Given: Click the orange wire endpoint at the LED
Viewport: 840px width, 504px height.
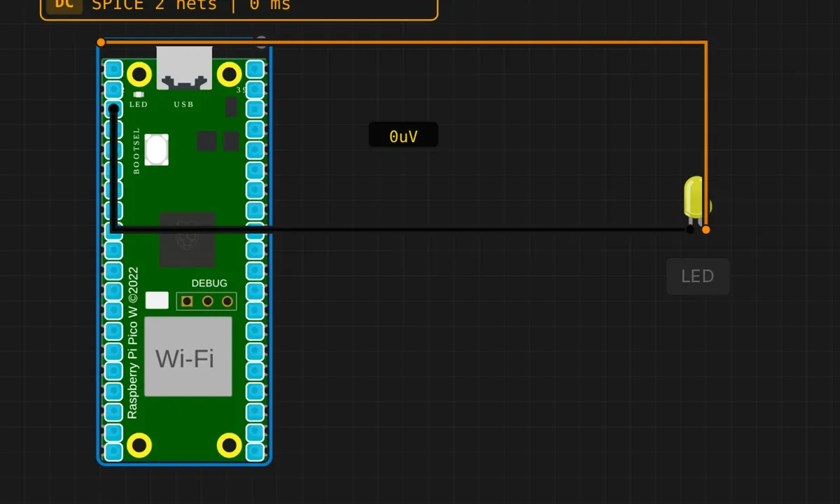Looking at the screenshot, I should 706,230.
